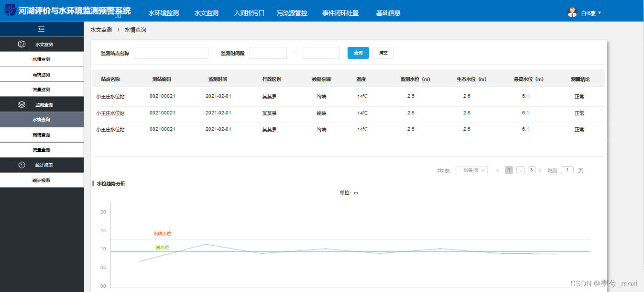Click the system logo icon in the header
Image resolution: width=644 pixels, height=292 pixels.
11,11
